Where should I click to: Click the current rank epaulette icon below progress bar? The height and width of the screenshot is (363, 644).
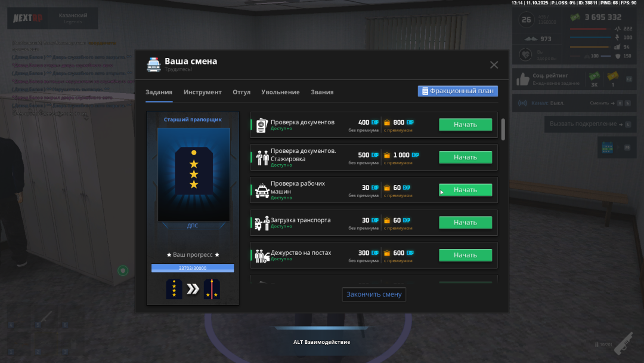pyautogui.click(x=174, y=289)
